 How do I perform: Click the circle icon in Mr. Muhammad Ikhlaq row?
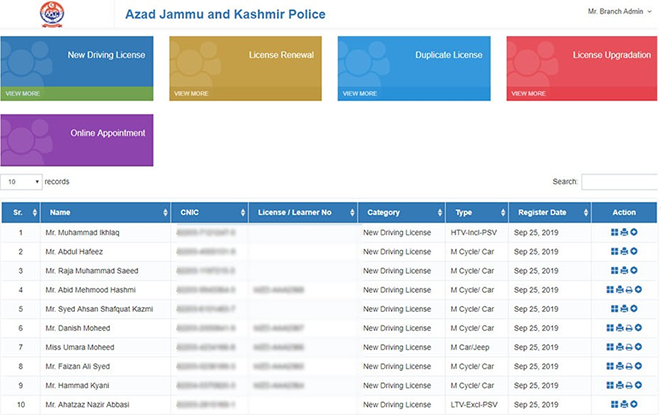click(634, 232)
